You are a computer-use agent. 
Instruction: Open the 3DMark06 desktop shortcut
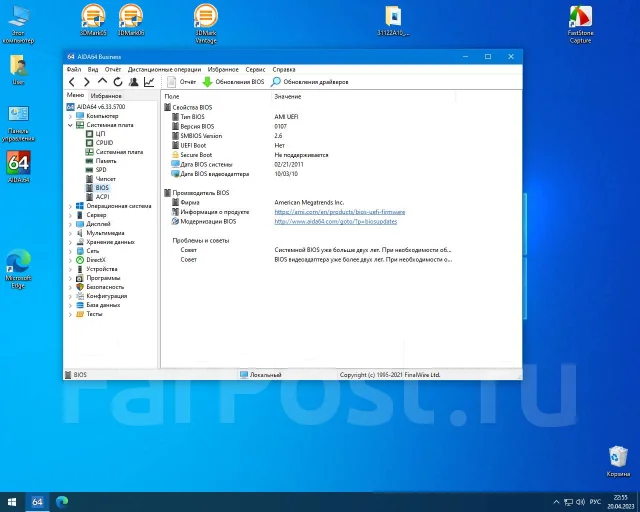tap(131, 20)
